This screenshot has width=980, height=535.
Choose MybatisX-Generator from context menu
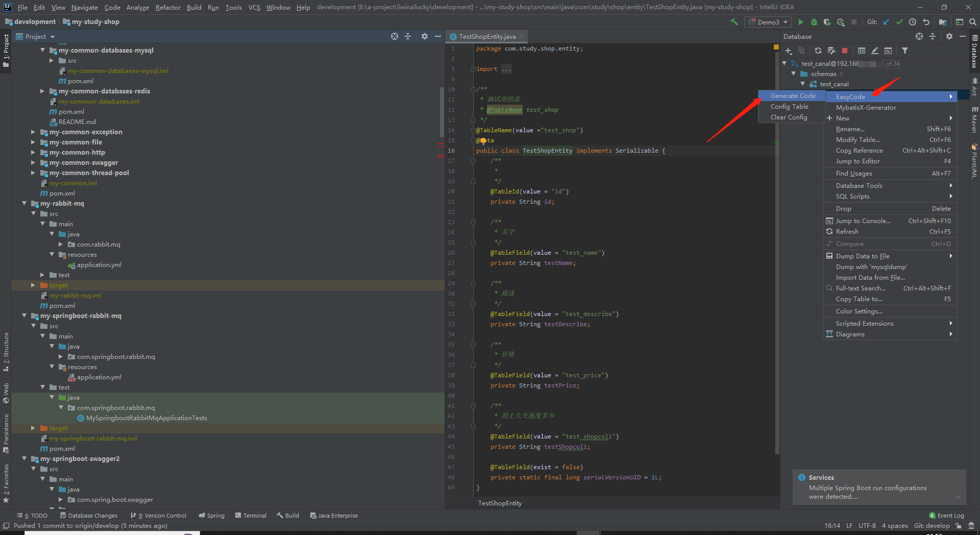(x=866, y=108)
